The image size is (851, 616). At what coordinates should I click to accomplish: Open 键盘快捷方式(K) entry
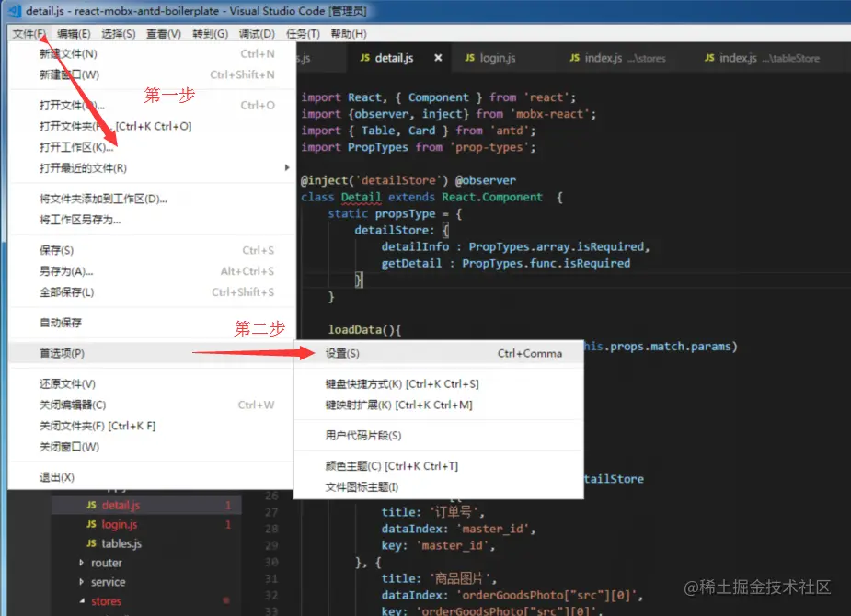point(439,384)
